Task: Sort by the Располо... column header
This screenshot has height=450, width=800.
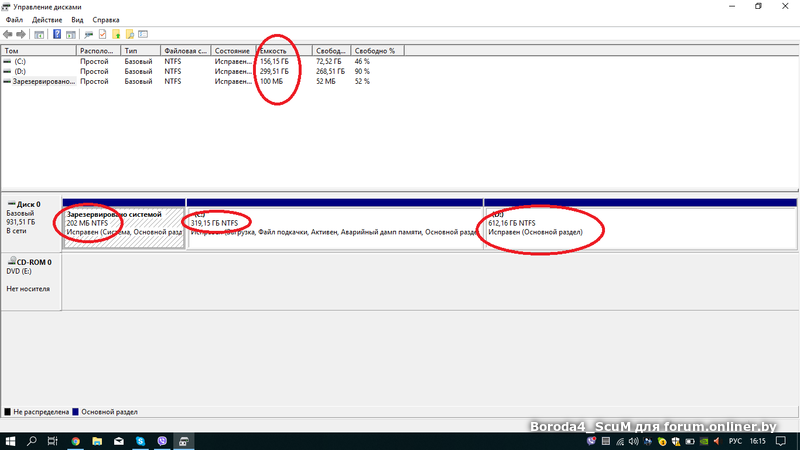Action: [x=98, y=51]
